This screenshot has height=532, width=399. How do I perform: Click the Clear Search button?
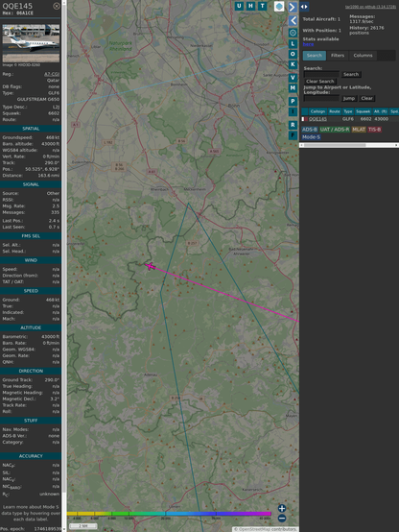320,82
